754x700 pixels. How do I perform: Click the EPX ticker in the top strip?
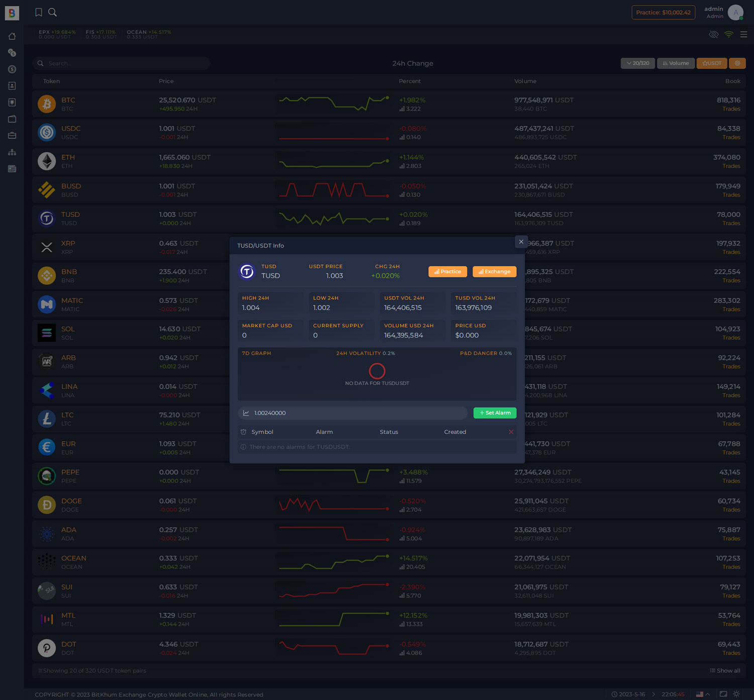(57, 34)
